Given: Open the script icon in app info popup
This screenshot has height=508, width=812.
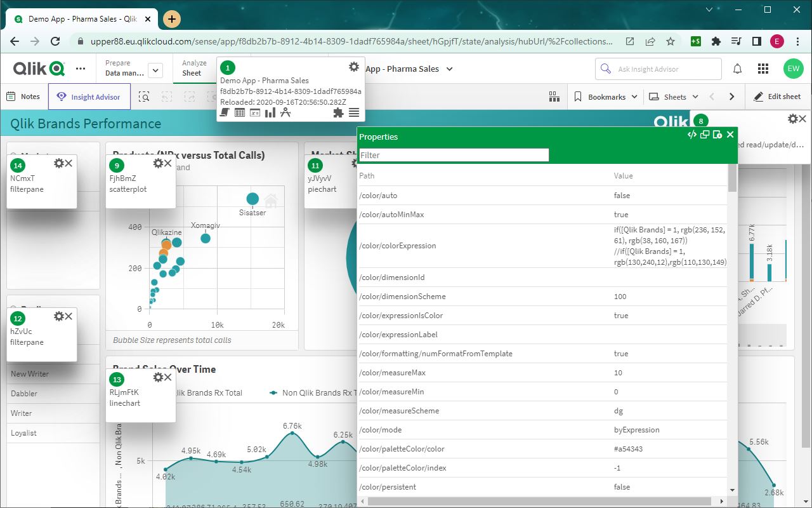Looking at the screenshot, I should pos(225,112).
